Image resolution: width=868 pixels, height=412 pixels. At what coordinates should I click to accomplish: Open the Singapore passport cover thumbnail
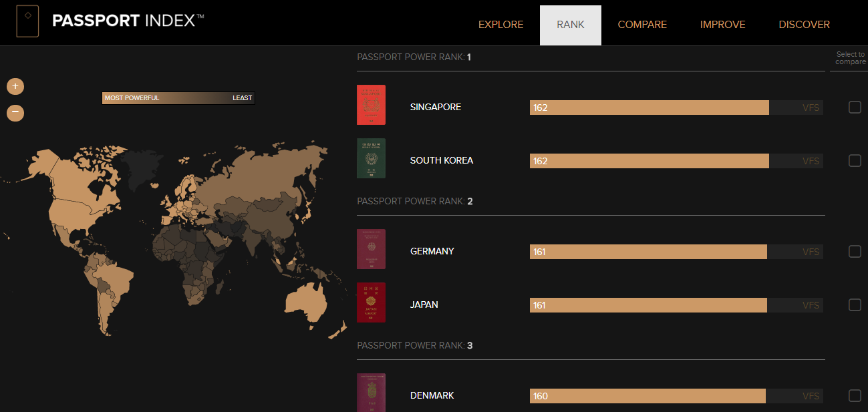click(x=371, y=105)
